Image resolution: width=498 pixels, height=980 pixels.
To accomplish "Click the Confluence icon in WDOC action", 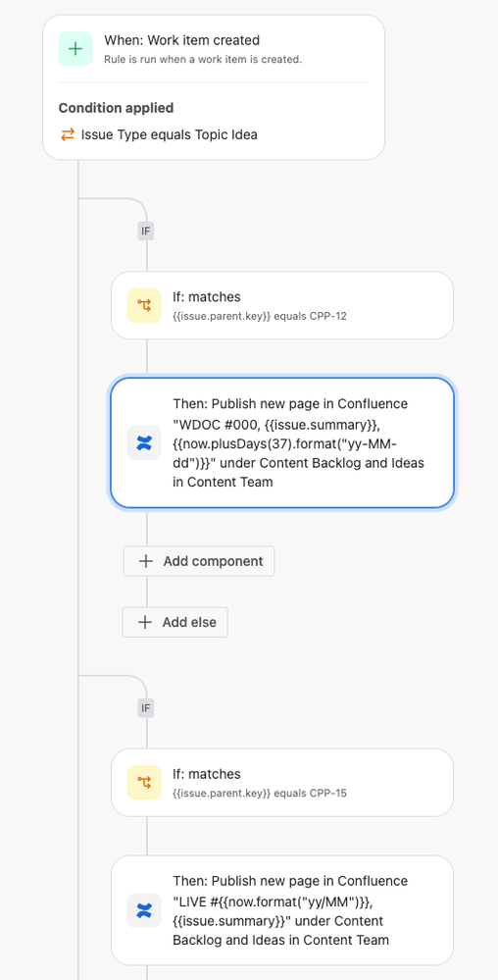I will click(x=144, y=443).
